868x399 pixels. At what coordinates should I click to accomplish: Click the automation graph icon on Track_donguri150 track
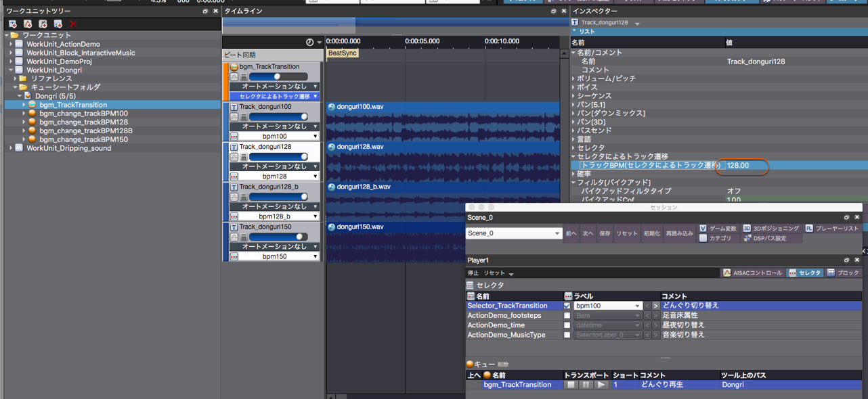point(234,237)
